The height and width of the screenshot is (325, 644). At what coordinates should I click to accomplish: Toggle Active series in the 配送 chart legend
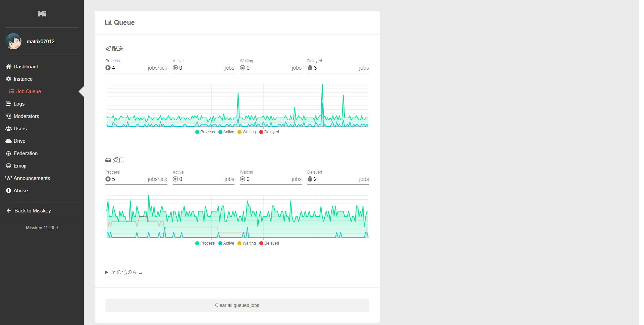[x=226, y=132]
